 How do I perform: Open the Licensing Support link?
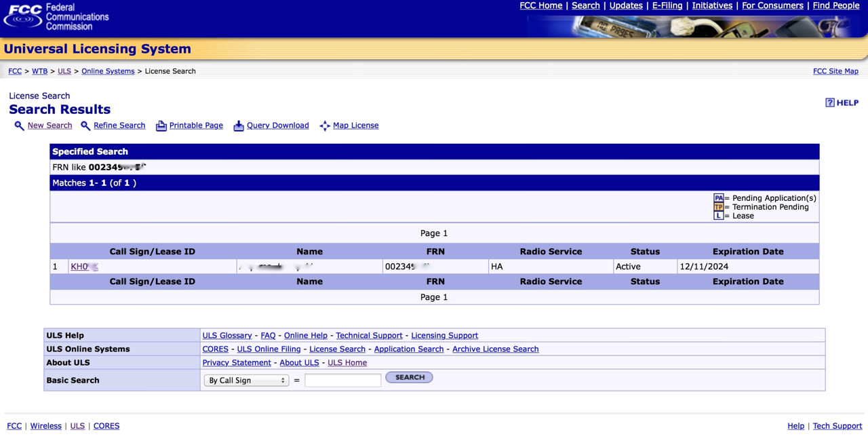(445, 336)
